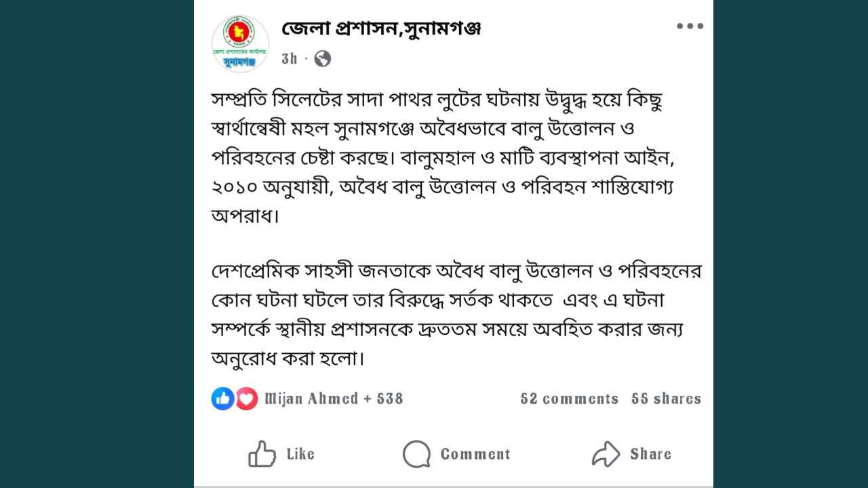Open the three-dot post options menu
Image resolution: width=868 pixels, height=488 pixels.
pos(690,26)
